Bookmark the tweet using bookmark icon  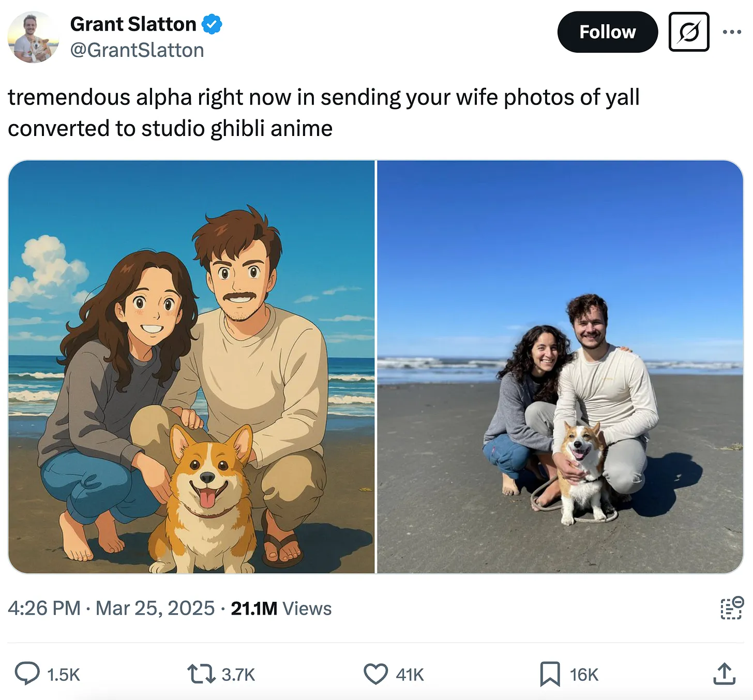point(550,674)
